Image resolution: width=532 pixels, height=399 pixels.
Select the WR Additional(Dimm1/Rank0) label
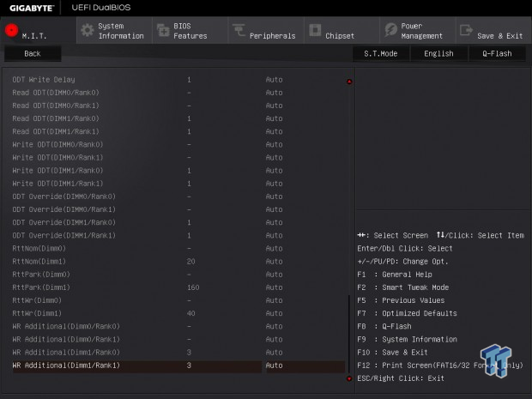[66, 353]
